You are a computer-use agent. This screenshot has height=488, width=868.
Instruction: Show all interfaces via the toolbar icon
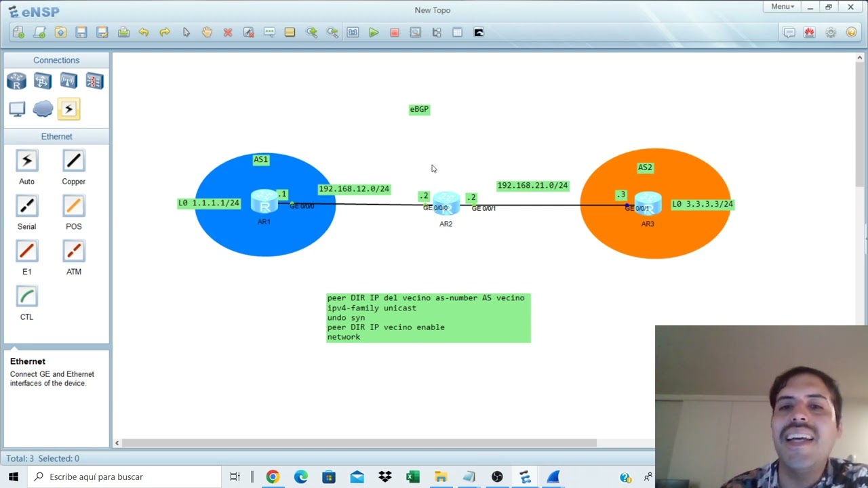[x=437, y=33]
